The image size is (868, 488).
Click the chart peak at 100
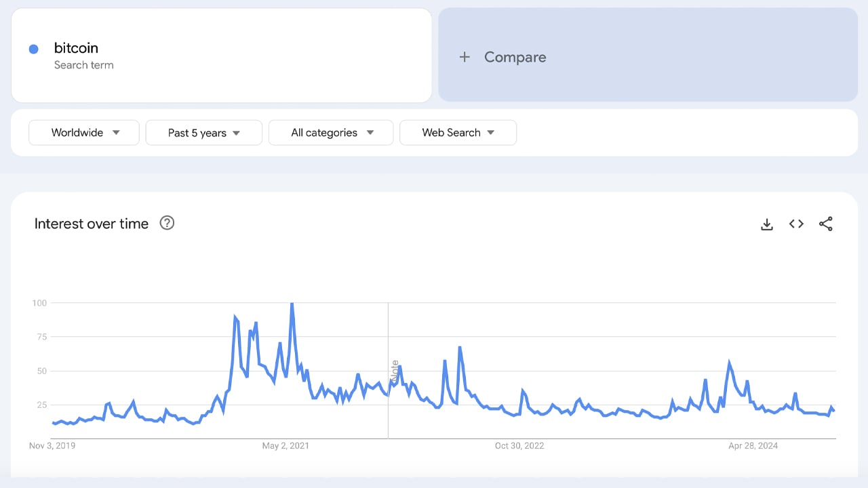pyautogui.click(x=292, y=304)
